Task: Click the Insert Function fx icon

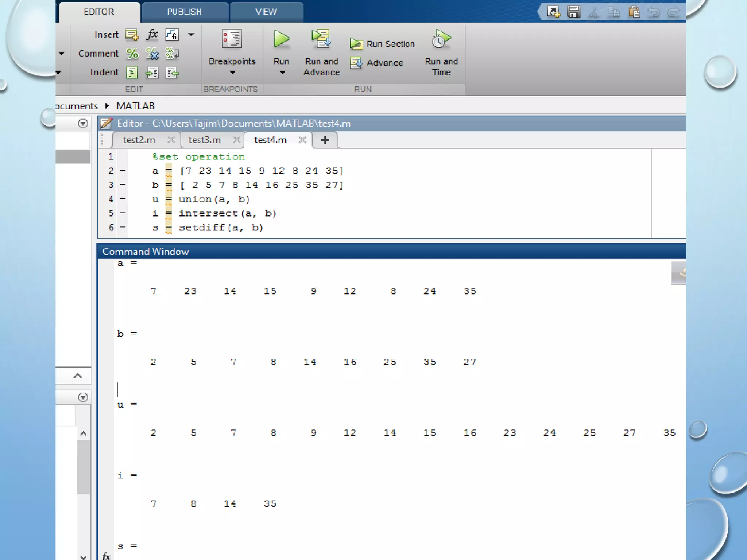Action: click(152, 34)
